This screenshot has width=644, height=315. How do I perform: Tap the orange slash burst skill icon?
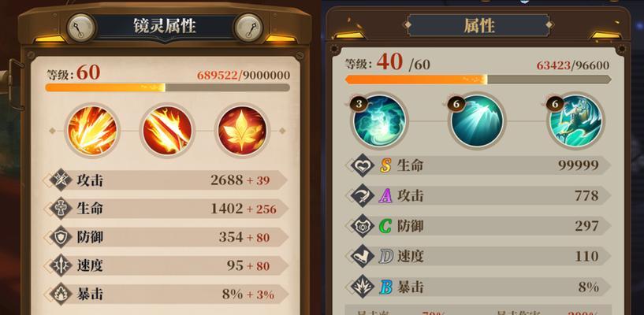point(92,130)
